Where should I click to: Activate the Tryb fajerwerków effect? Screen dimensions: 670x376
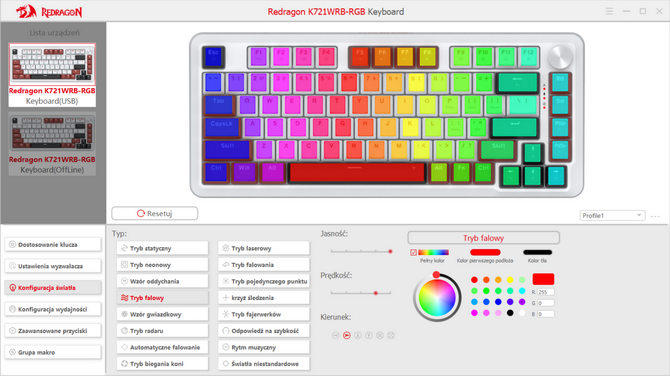point(264,314)
